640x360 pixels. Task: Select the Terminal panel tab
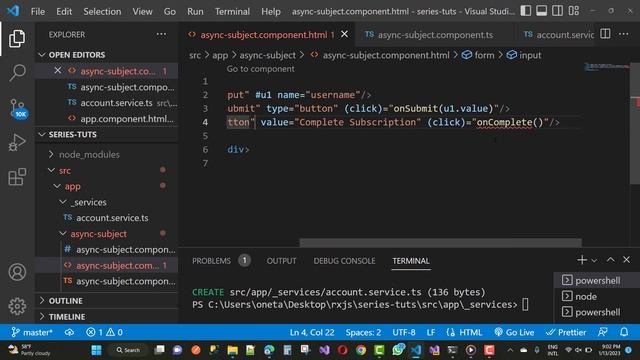pyautogui.click(x=411, y=261)
